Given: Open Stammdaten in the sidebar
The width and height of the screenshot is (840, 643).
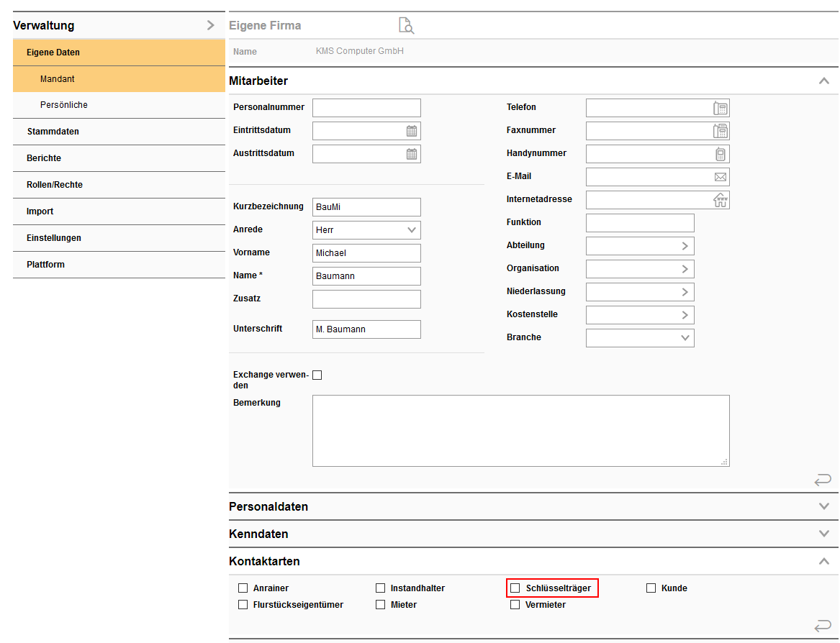Looking at the screenshot, I should pyautogui.click(x=53, y=132).
